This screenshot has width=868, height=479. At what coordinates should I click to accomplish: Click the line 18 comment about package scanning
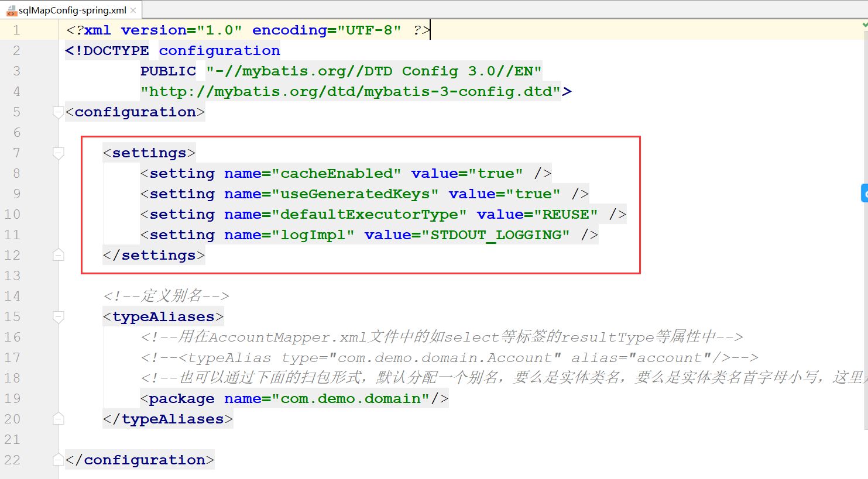[503, 378]
